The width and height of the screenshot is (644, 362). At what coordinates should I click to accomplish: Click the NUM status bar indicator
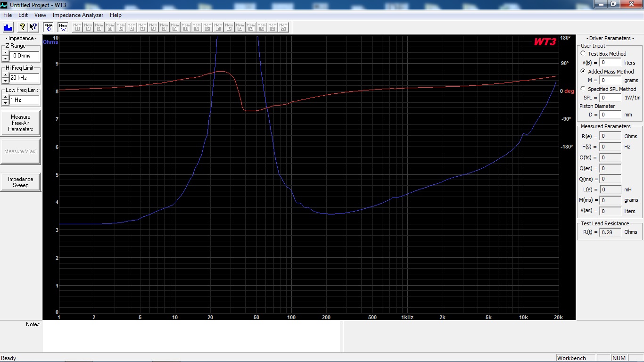tap(619, 358)
